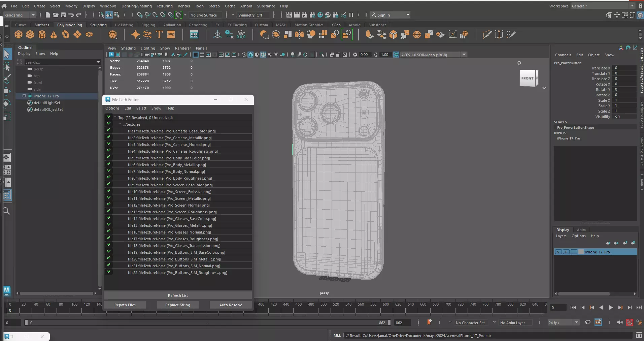644x341 pixels.
Task: Select the Multi-Cut knife tool on the shelf
Action: coord(487,34)
